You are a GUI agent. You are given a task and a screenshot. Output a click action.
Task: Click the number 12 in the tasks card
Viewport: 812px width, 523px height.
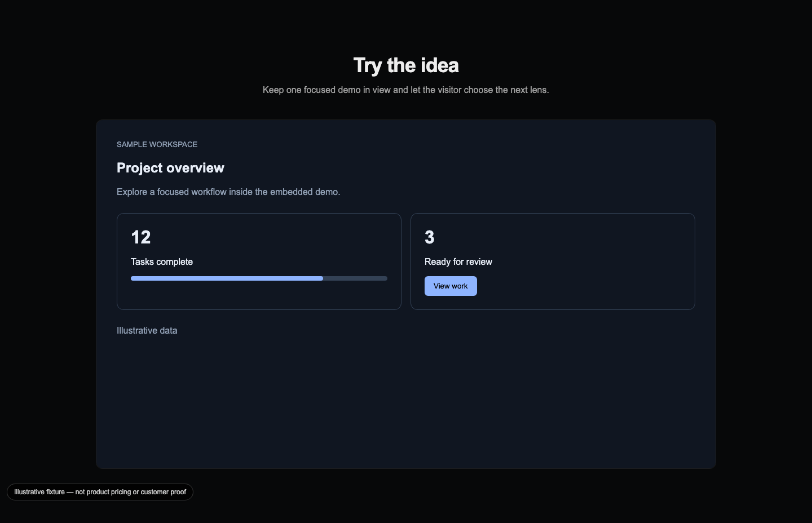[141, 237]
